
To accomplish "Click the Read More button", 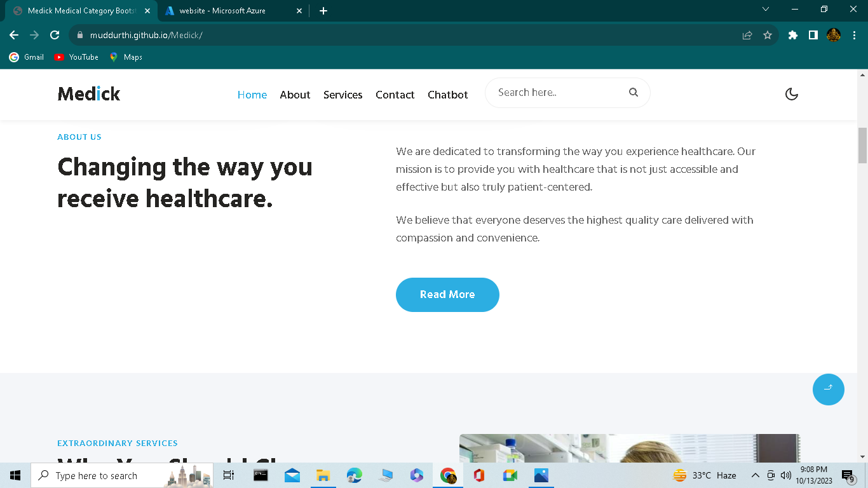I will click(447, 294).
